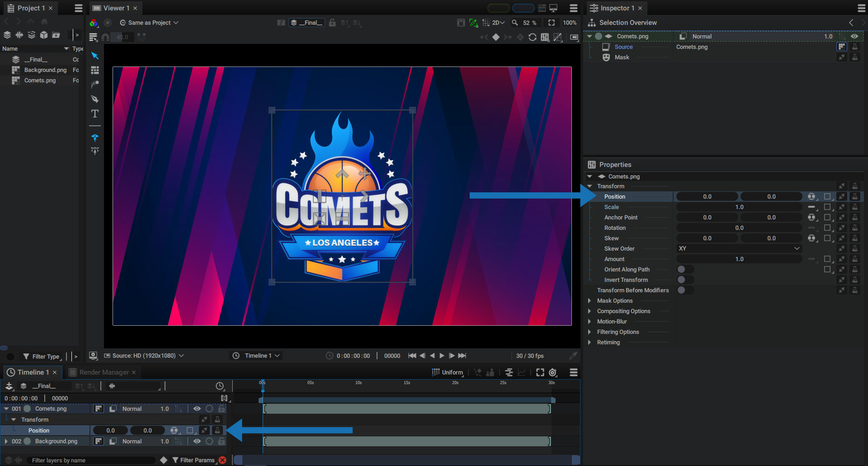Screen dimensions: 868x466
Task: Expand the Compositing Options section
Action: click(x=589, y=311)
